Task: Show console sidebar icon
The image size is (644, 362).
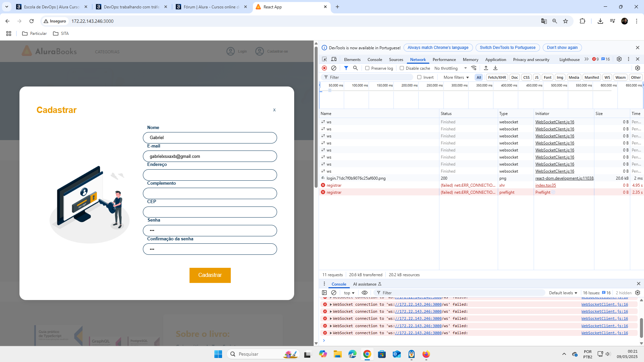Action: tap(324, 293)
